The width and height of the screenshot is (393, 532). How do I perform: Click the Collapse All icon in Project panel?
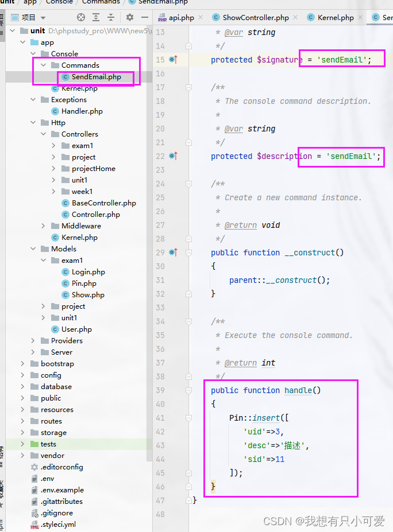111,18
